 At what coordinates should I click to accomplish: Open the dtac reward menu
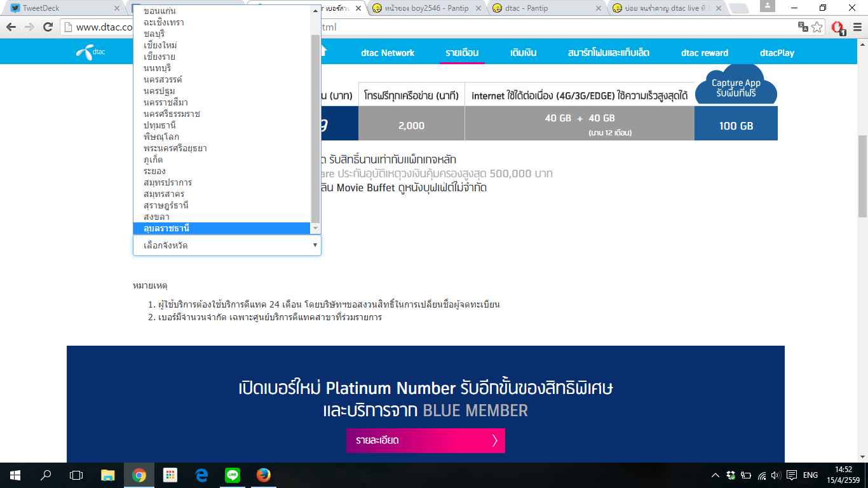pyautogui.click(x=705, y=53)
